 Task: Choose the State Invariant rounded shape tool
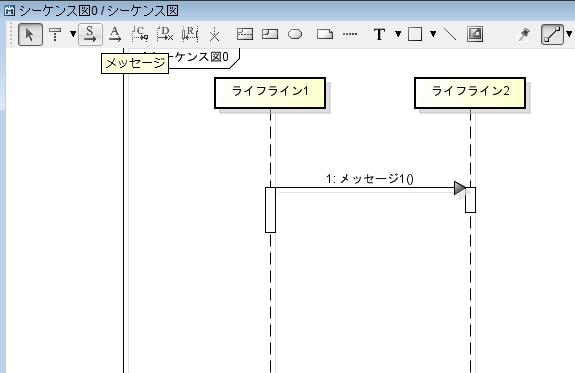point(295,34)
